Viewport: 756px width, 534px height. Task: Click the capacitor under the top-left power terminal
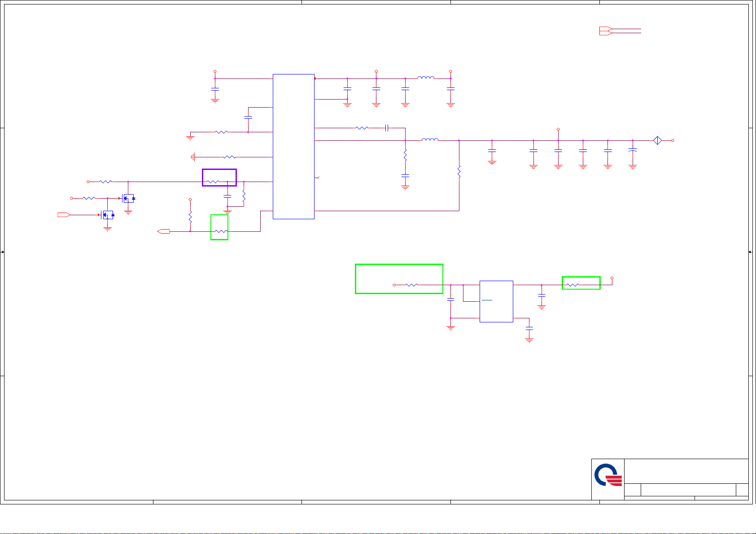[215, 89]
